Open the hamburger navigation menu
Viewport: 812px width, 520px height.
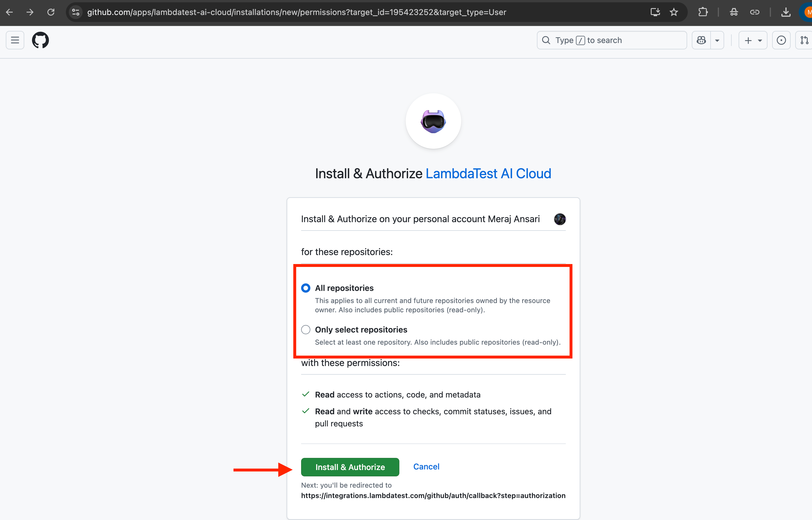[x=15, y=40]
